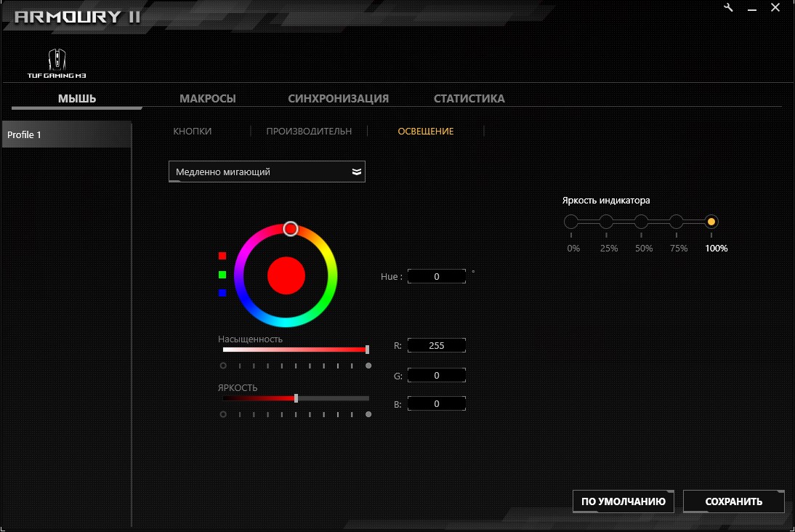This screenshot has width=795, height=532.
Task: Click the G value input field
Action: pos(437,375)
